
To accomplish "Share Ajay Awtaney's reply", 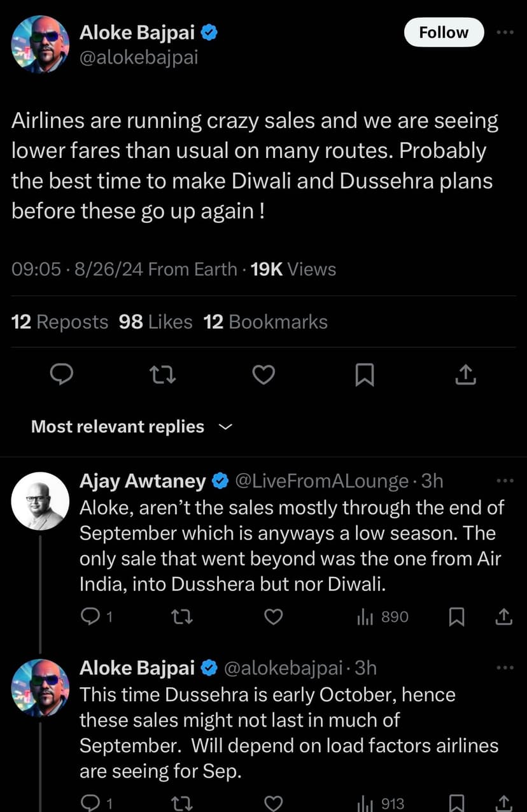I will [503, 616].
